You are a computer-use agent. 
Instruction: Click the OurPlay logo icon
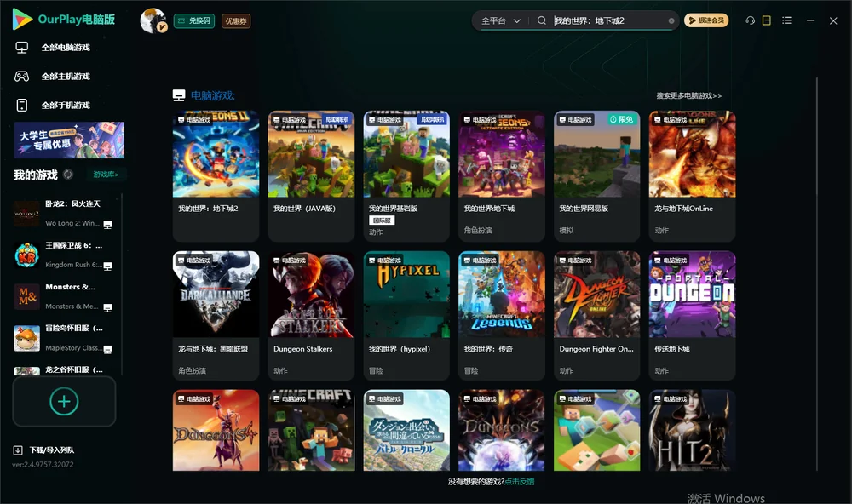(22, 20)
